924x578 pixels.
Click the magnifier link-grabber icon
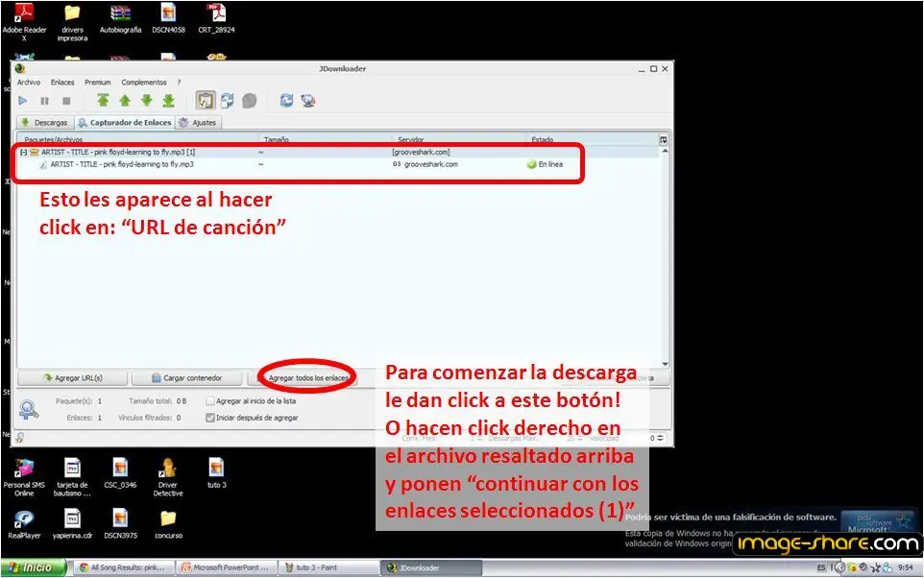tap(29, 409)
